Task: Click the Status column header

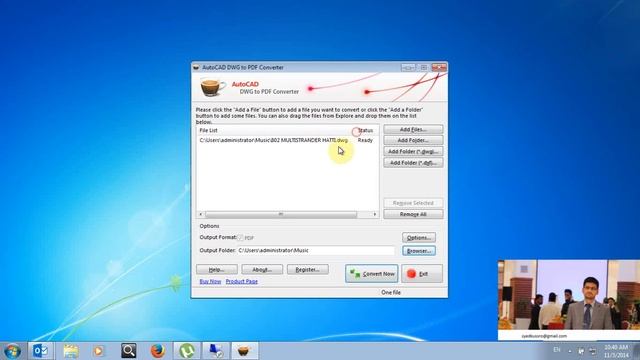Action: (x=365, y=130)
